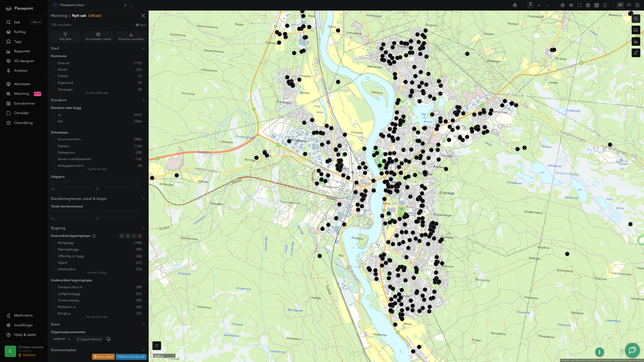Zoom in on the map with plus
644x362 pixels.
pyautogui.click(x=539, y=5)
